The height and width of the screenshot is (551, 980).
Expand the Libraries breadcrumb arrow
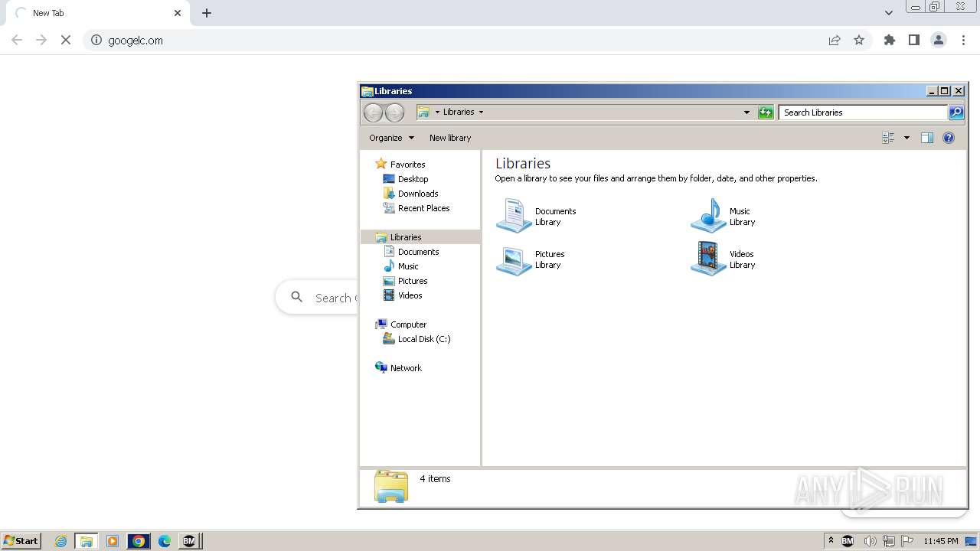[x=481, y=112]
